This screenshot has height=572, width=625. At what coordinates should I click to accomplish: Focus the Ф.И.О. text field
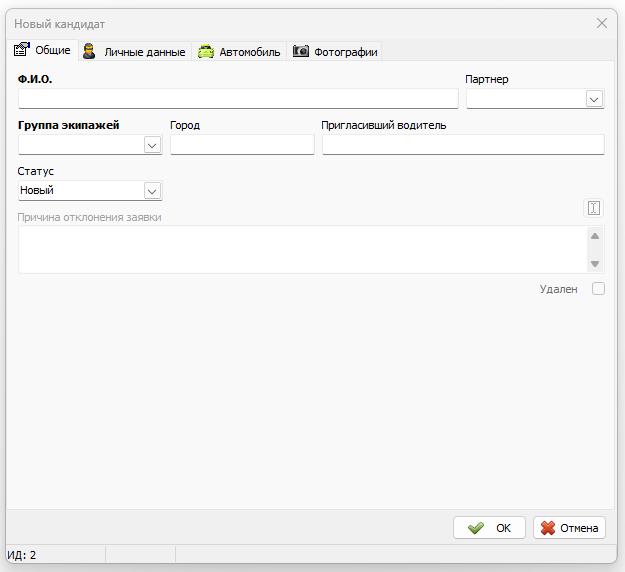click(x=238, y=98)
